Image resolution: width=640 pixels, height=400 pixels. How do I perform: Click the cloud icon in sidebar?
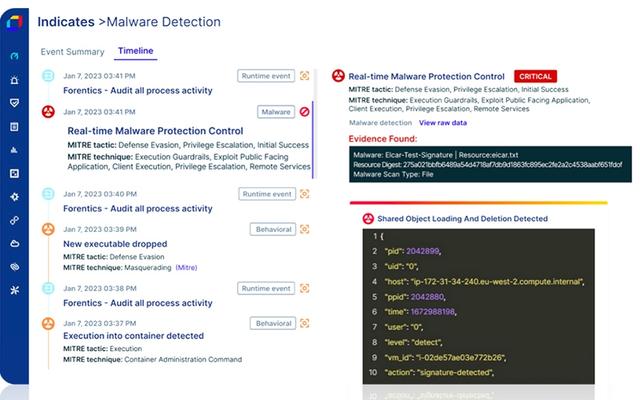[14, 243]
